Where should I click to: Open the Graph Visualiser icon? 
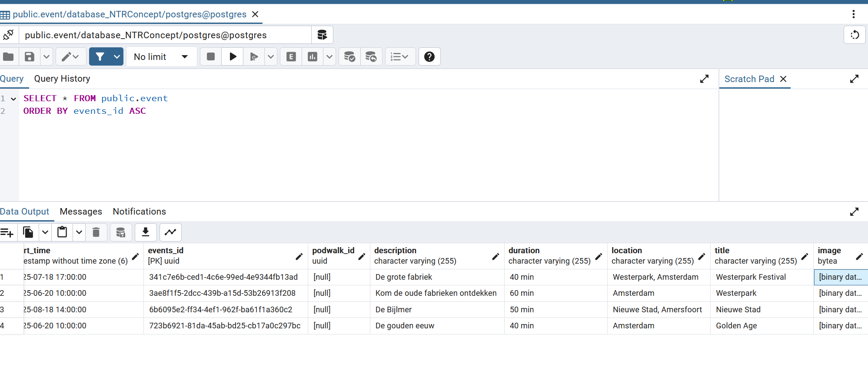pyautogui.click(x=170, y=232)
